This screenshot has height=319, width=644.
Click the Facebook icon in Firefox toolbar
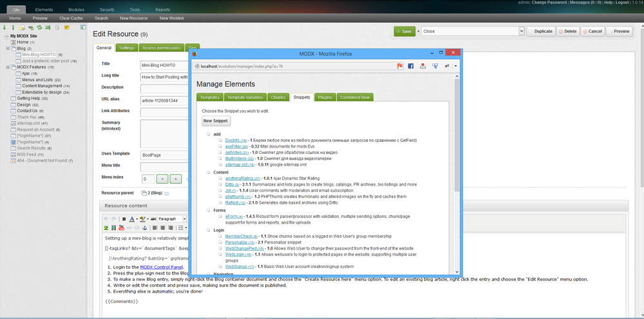pos(411,66)
